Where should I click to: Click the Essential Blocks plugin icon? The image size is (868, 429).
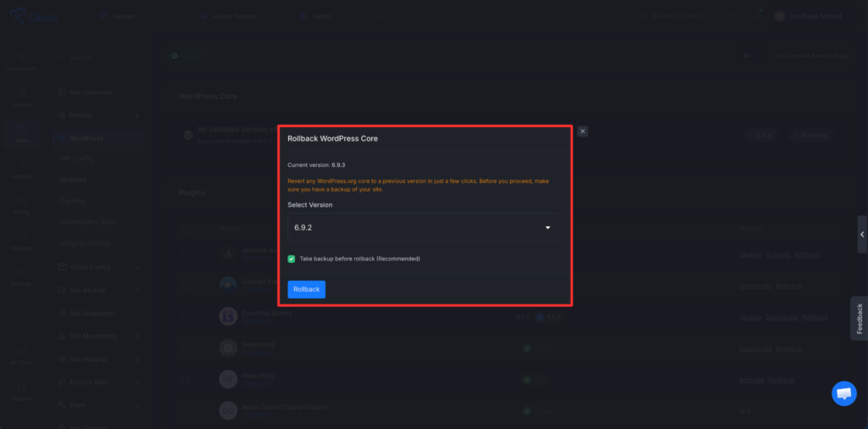click(x=227, y=317)
